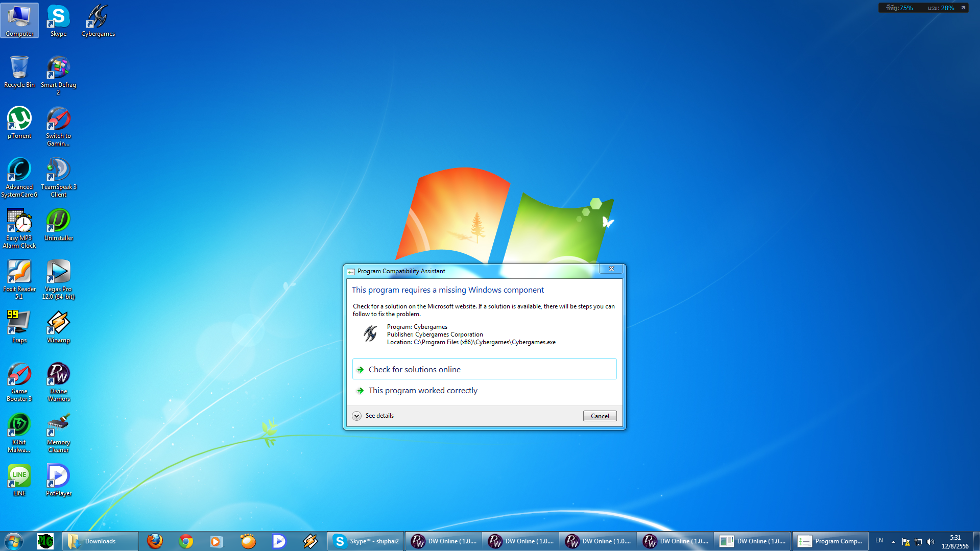Choose Check for solutions online
Screen dimensions: 980x551
click(484, 369)
